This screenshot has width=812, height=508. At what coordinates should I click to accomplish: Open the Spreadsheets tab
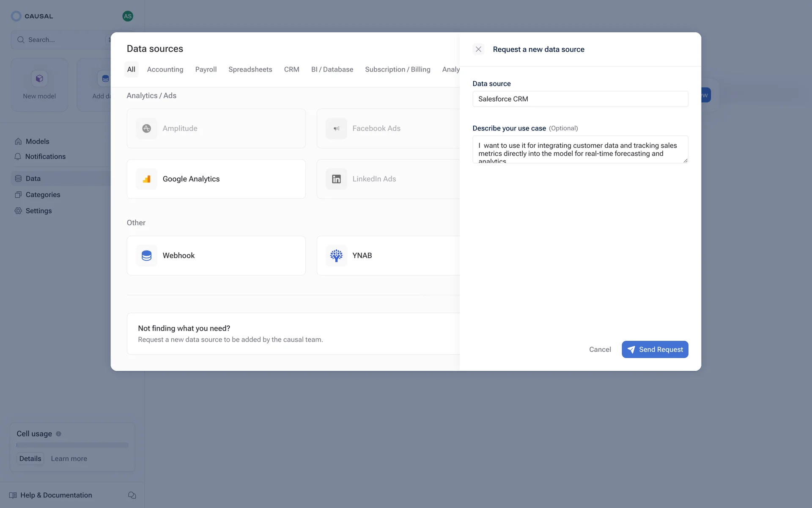(250, 69)
